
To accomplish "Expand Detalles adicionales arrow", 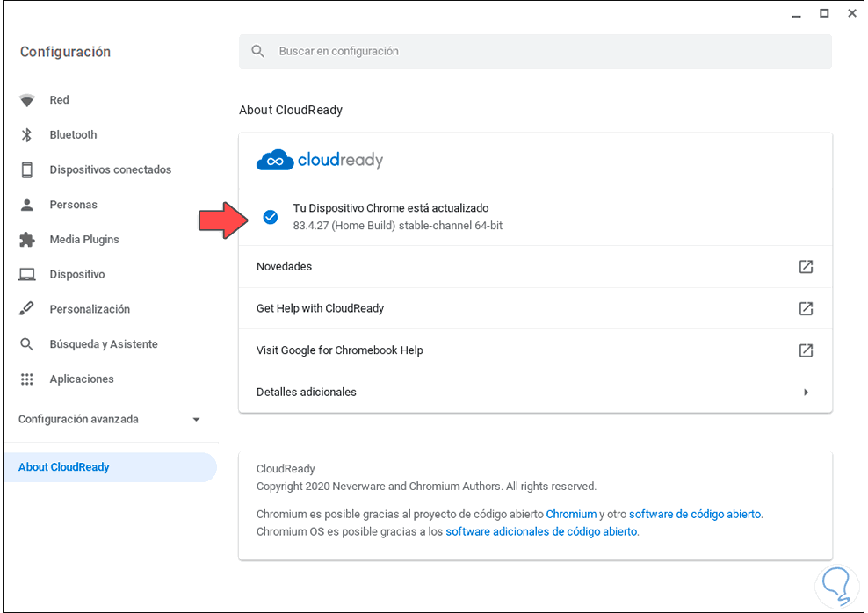I will (x=806, y=393).
